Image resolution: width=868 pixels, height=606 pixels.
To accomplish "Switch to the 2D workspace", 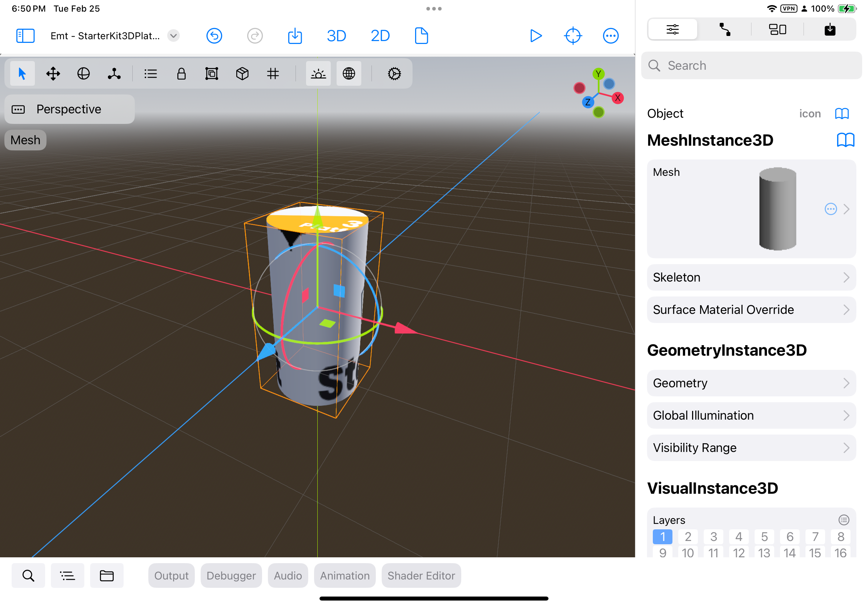I will point(380,36).
